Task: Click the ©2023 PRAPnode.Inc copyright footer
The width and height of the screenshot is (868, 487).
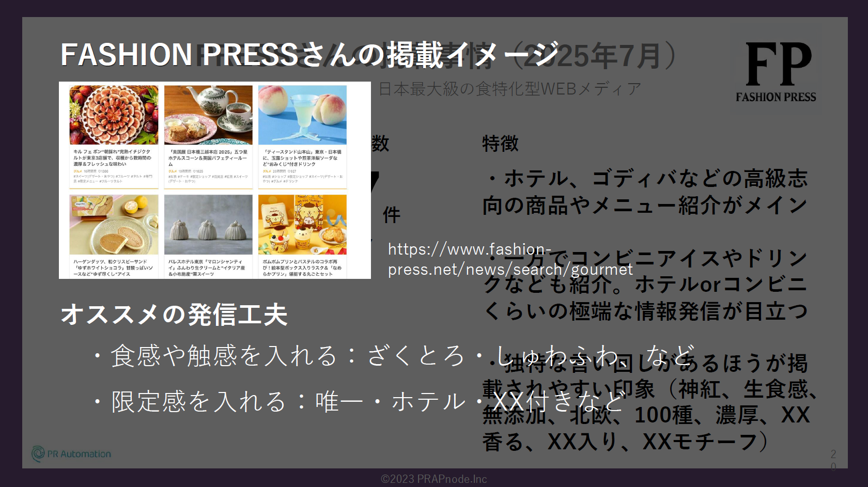Action: click(433, 479)
